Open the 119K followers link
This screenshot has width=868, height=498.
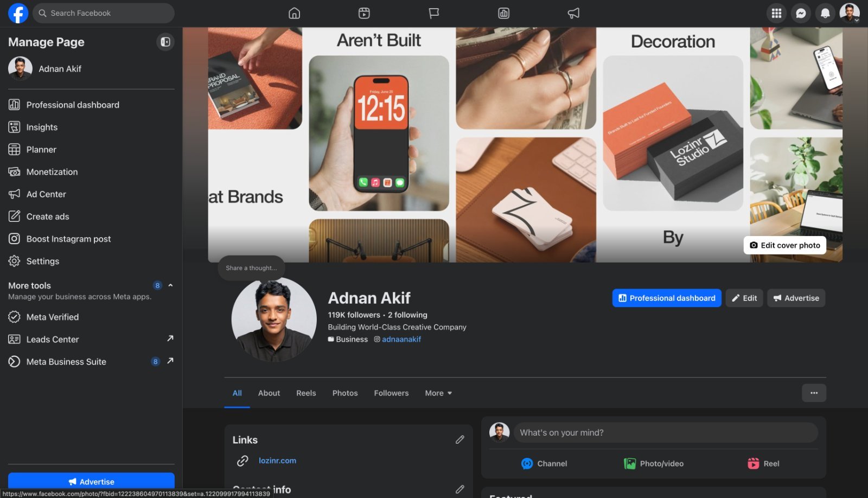[354, 315]
